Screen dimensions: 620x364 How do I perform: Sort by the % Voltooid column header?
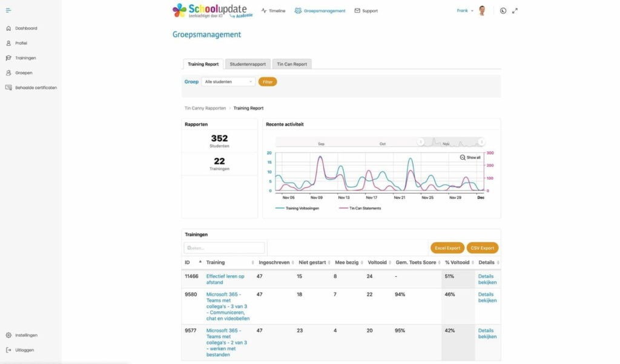(459, 262)
